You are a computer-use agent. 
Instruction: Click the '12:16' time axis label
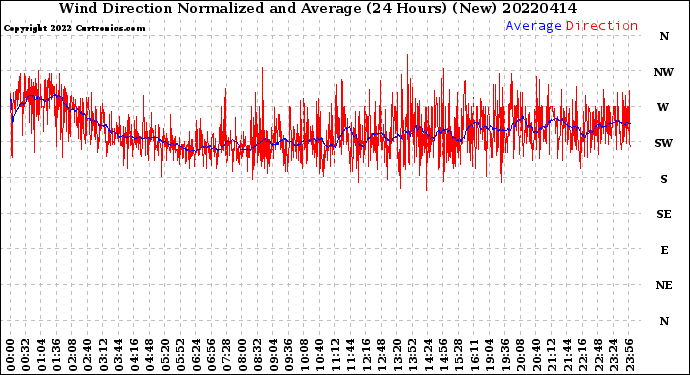coord(366,355)
